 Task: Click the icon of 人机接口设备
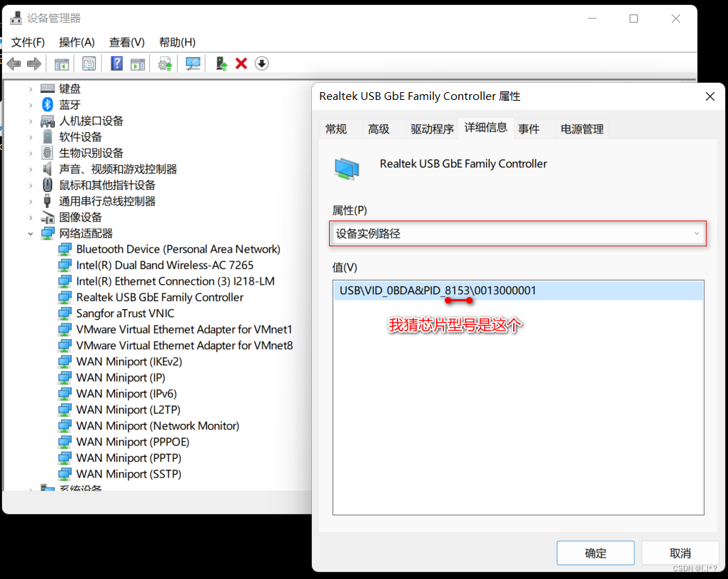pos(47,121)
